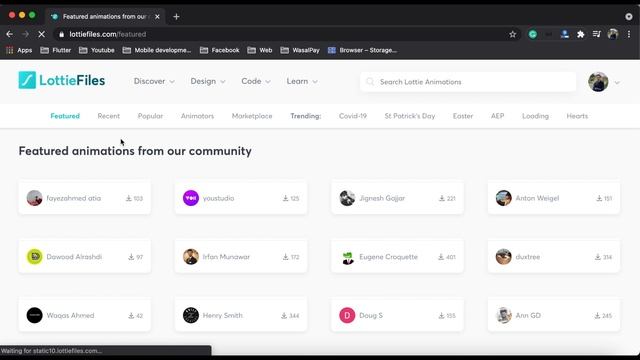The width and height of the screenshot is (640, 360).
Task: Switch to the Recent tab
Action: 109,116
